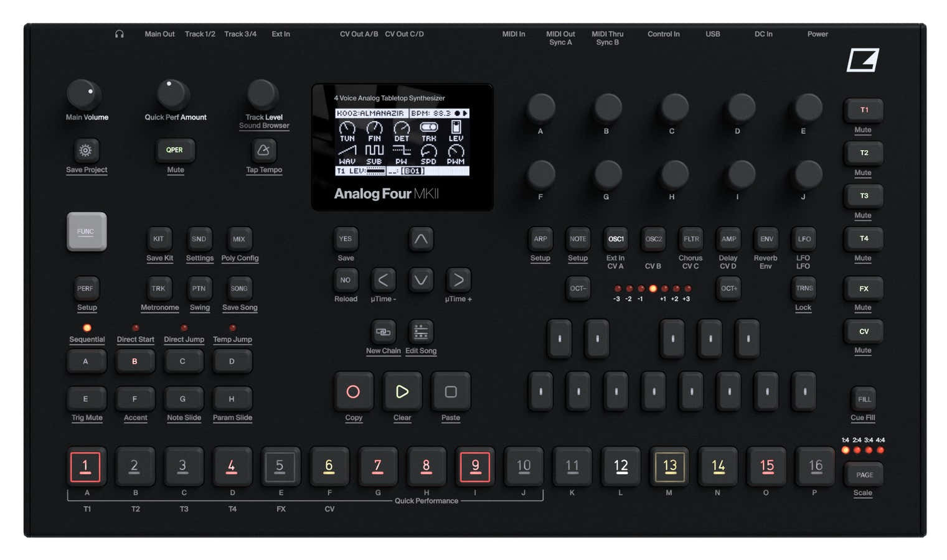Start playback with the Play button
The image size is (947, 560).
click(x=402, y=391)
